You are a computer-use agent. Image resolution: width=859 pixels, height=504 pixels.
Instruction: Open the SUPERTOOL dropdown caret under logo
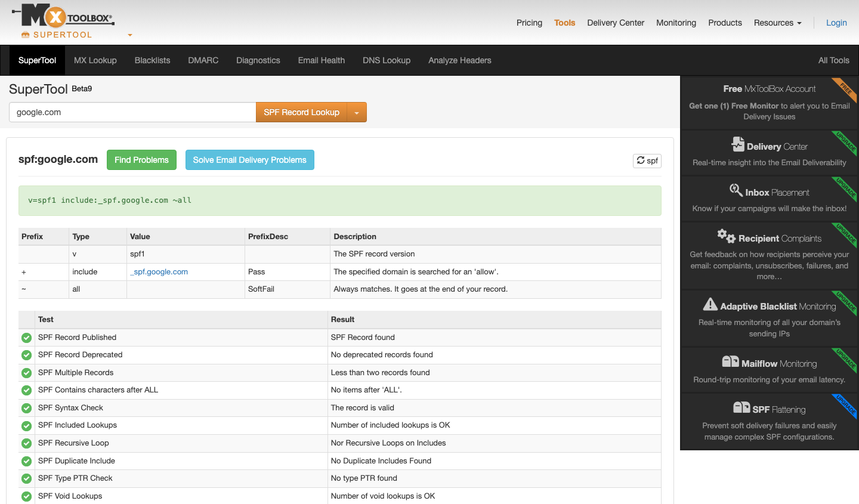tap(129, 35)
